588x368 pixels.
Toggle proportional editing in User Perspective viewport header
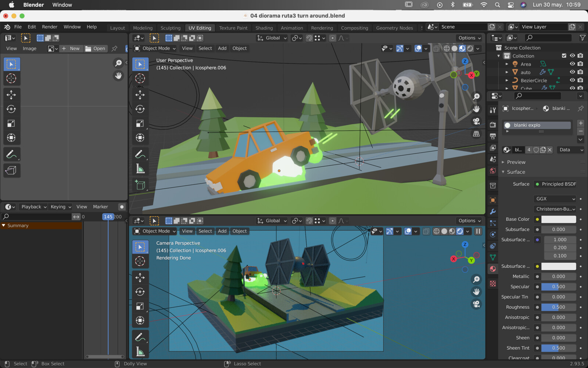(333, 38)
